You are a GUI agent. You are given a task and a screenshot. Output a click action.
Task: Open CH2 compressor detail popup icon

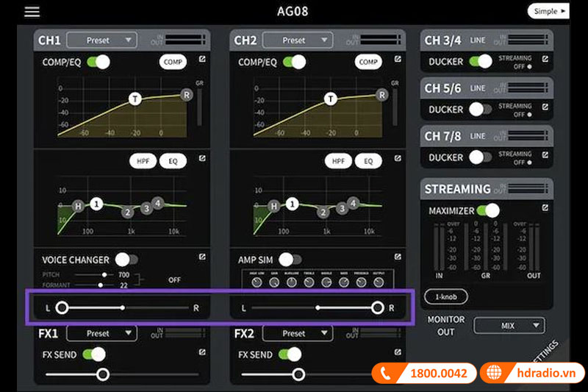(x=398, y=59)
